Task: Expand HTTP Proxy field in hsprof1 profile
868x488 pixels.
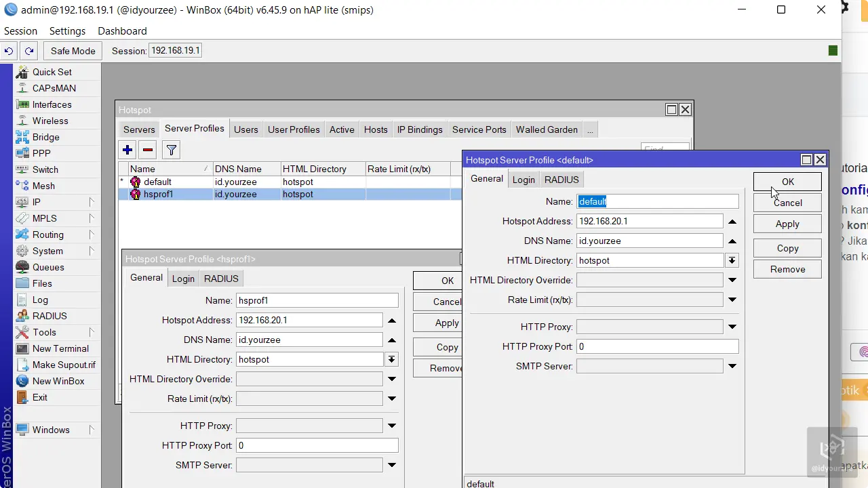Action: click(x=391, y=426)
